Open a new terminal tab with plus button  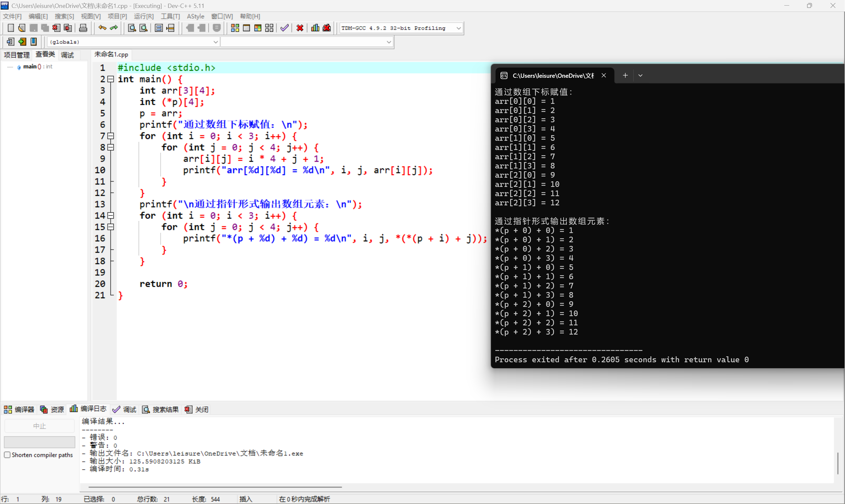pos(625,75)
